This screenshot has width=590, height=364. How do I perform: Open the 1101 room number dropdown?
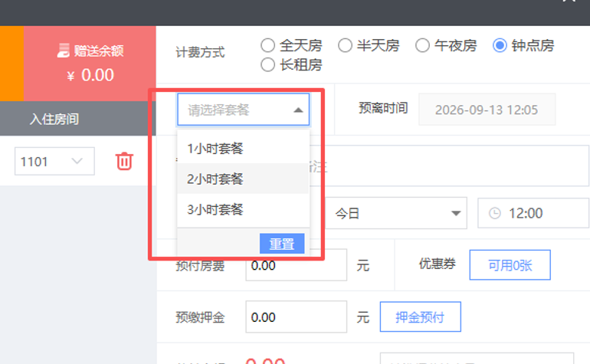54,161
